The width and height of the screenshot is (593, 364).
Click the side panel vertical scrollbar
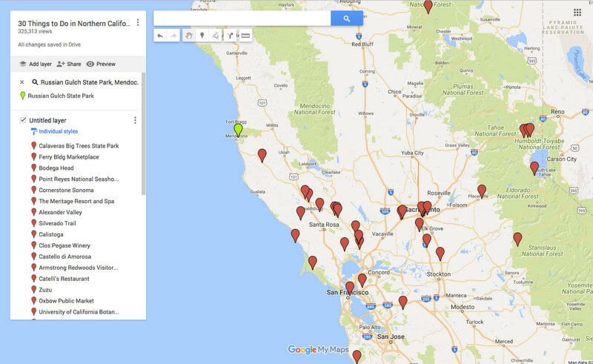143,134
